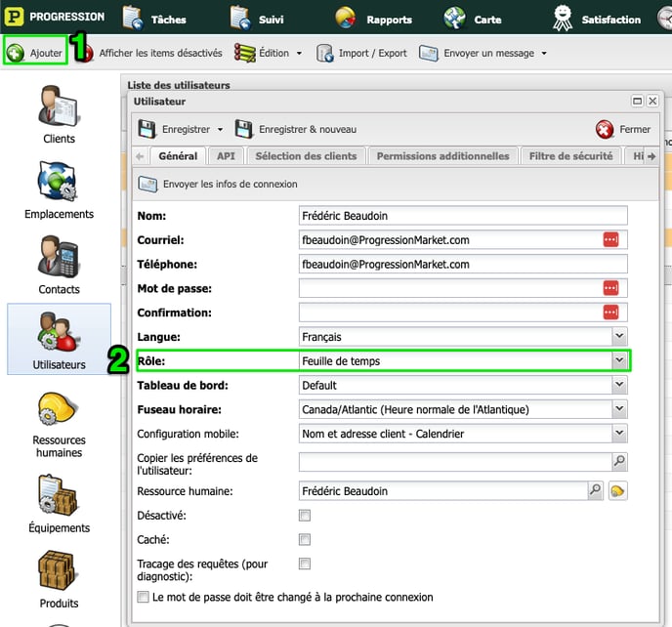This screenshot has width=672, height=627.
Task: Open Équipements in the sidebar
Action: click(59, 504)
